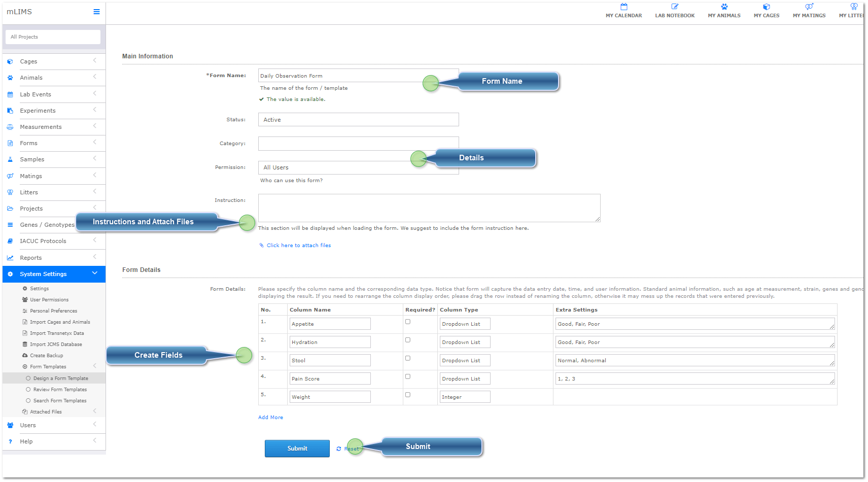This screenshot has height=482, width=868.
Task: Enable Required for the Weight field
Action: tap(408, 394)
